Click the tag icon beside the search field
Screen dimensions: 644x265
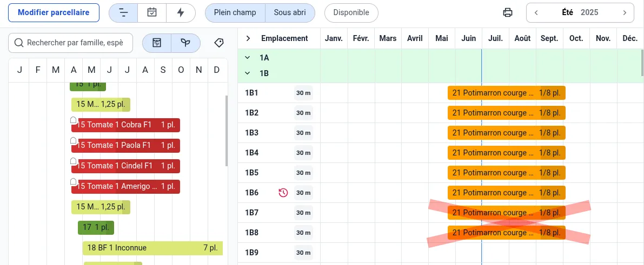[x=219, y=43]
